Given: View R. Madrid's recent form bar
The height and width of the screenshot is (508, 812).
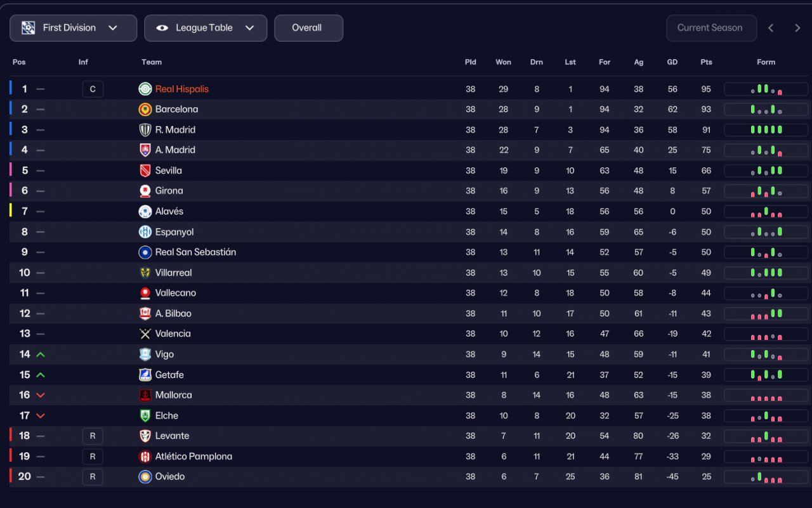Looking at the screenshot, I should 766,130.
